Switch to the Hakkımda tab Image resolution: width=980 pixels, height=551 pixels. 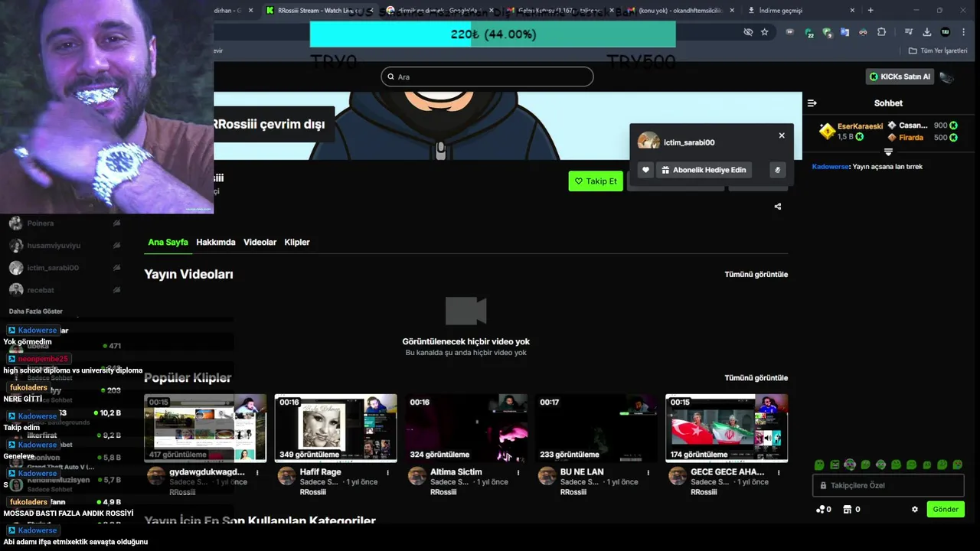pos(216,242)
